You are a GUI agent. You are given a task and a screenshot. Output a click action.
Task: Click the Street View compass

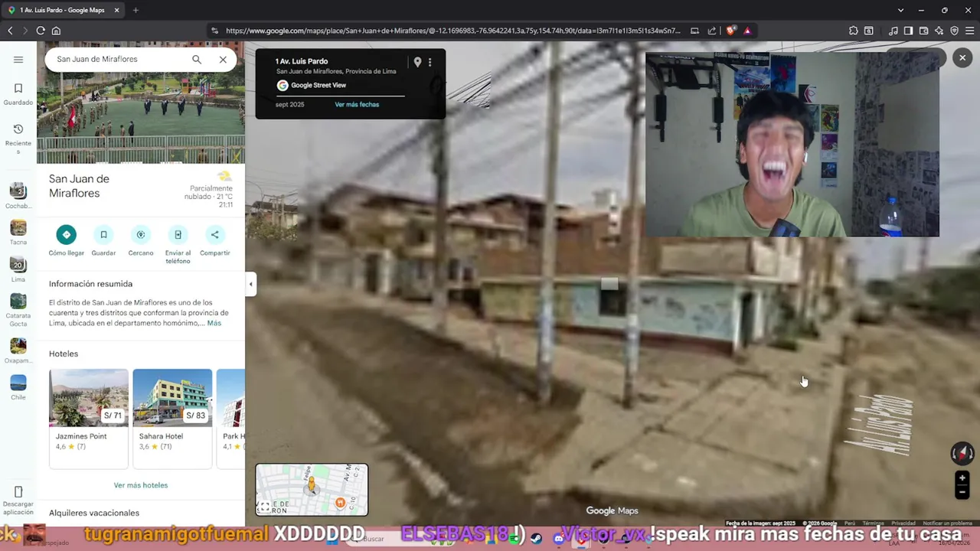(x=962, y=453)
